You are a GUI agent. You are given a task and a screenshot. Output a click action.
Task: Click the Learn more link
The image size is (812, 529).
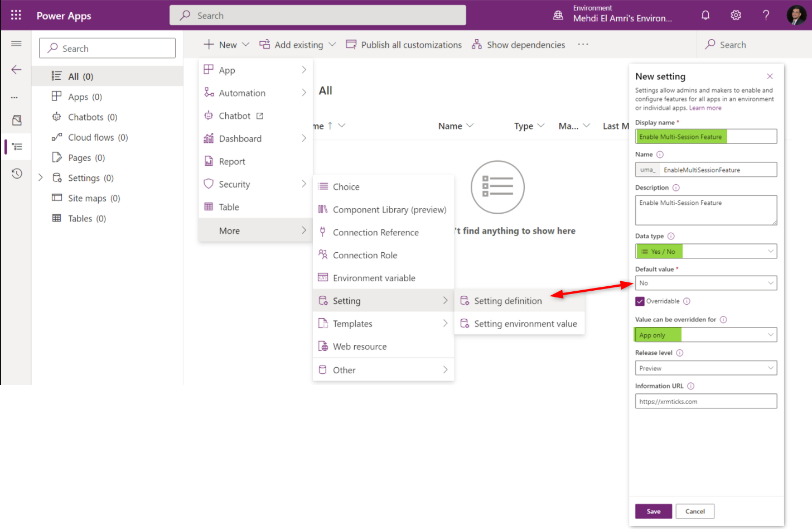pyautogui.click(x=705, y=108)
